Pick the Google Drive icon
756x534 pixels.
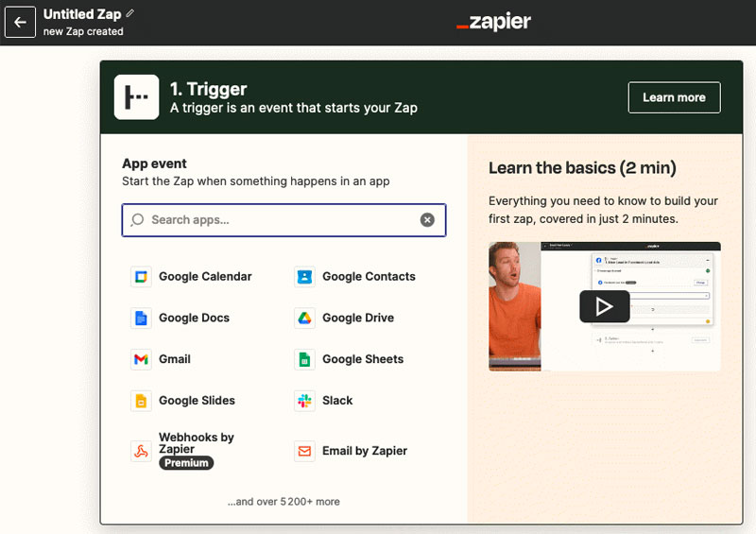(304, 319)
